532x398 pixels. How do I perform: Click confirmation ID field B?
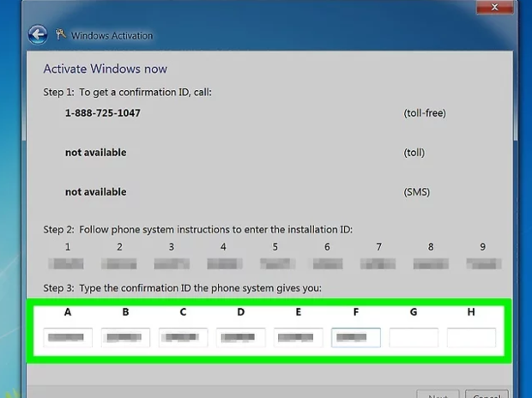(125, 337)
